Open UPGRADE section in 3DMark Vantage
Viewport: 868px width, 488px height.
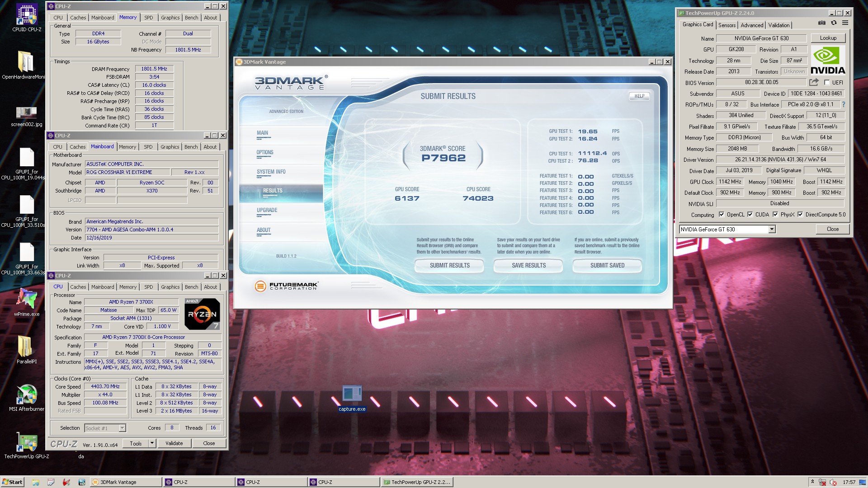point(267,210)
